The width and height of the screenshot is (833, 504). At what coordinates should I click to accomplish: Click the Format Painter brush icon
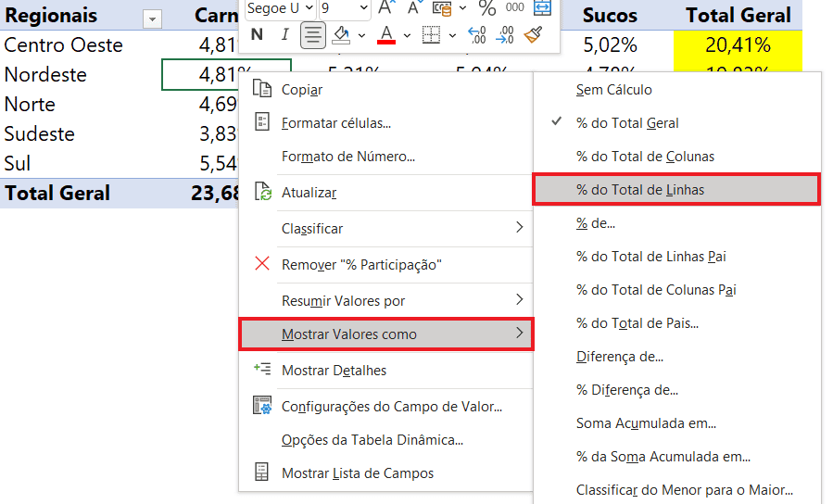point(533,35)
